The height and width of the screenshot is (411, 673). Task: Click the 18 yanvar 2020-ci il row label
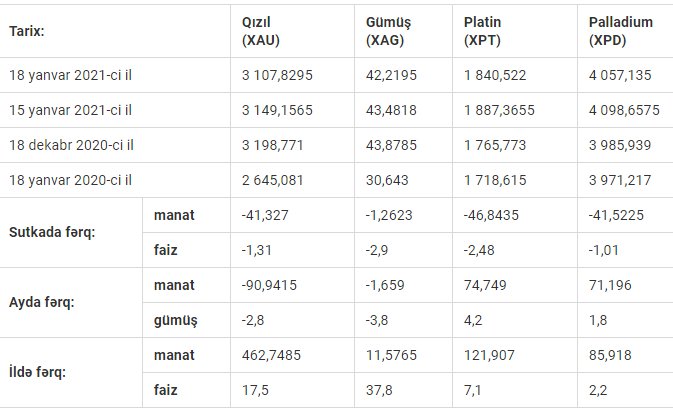pyautogui.click(x=70, y=180)
